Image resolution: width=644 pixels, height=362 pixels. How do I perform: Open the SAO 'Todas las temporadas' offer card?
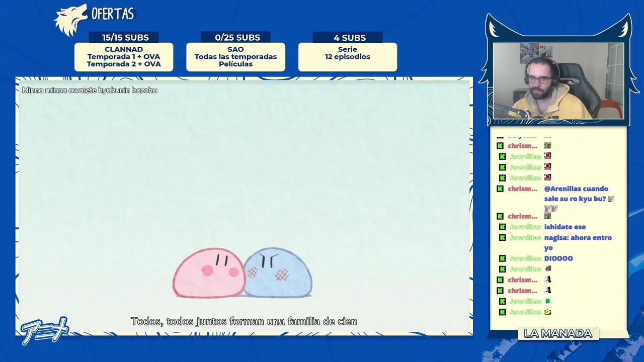[235, 57]
